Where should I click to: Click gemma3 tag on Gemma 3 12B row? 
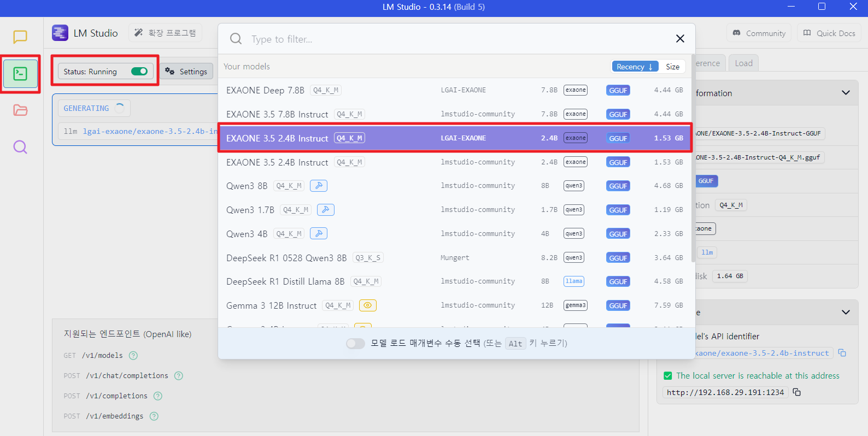tap(576, 305)
